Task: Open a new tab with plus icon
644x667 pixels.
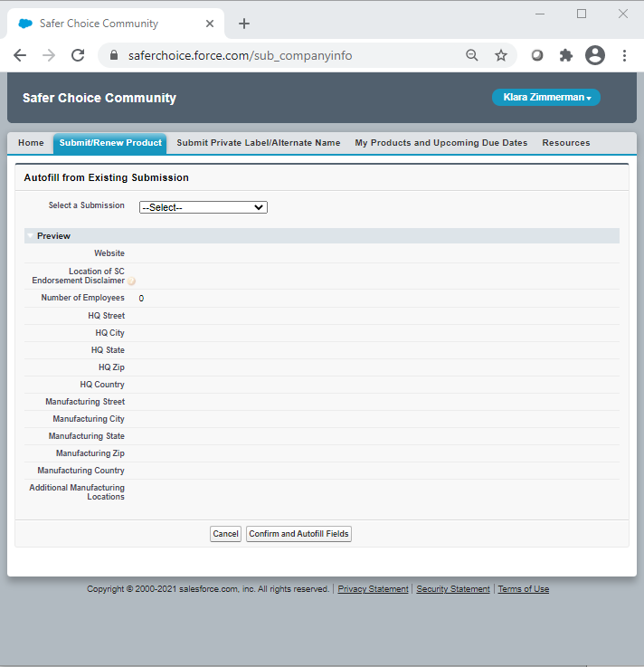Action: point(244,24)
